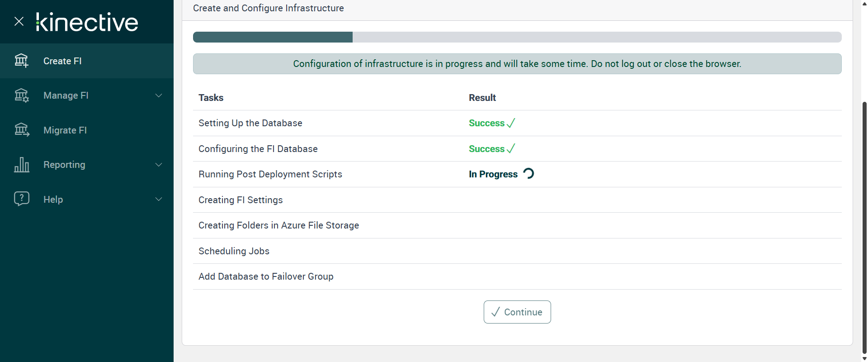
Task: Click the Create FI bank icon
Action: [21, 61]
